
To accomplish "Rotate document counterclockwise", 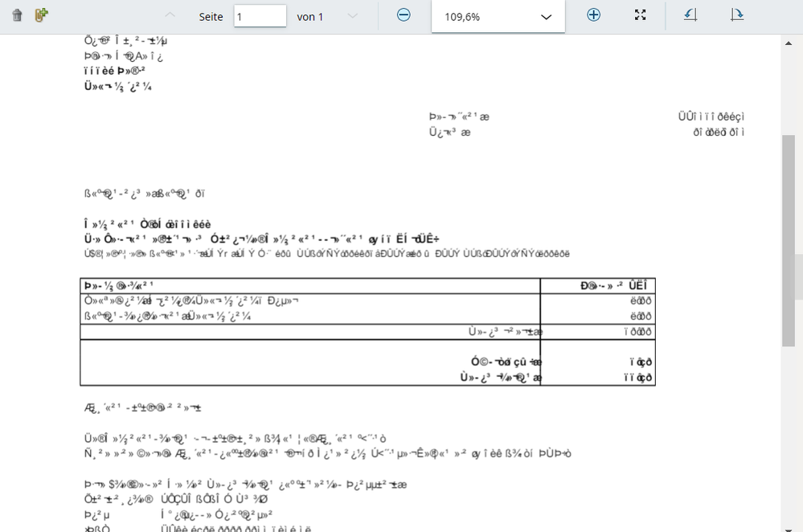I will coord(690,15).
